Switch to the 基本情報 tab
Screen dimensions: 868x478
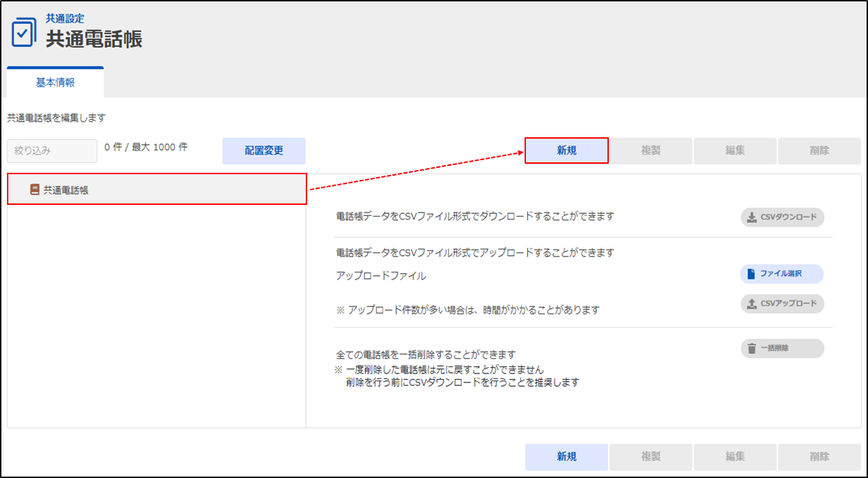(55, 83)
